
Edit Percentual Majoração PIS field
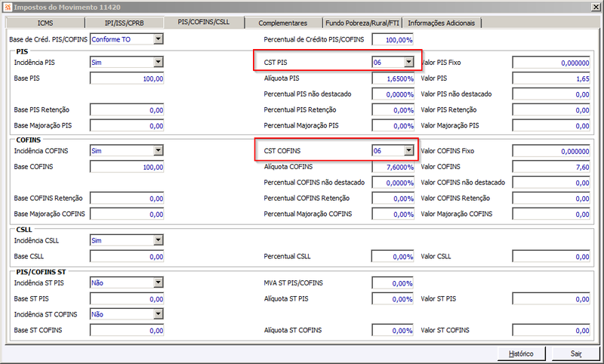393,125
